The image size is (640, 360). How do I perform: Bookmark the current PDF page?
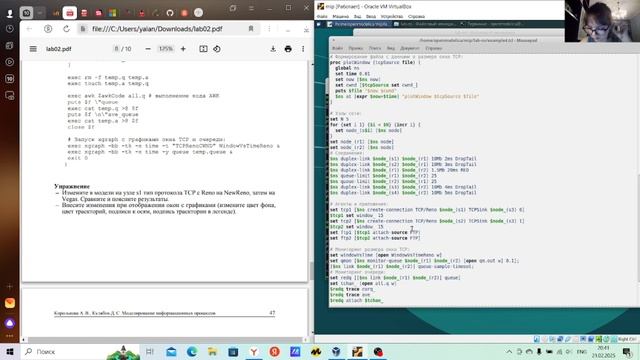tap(251, 29)
